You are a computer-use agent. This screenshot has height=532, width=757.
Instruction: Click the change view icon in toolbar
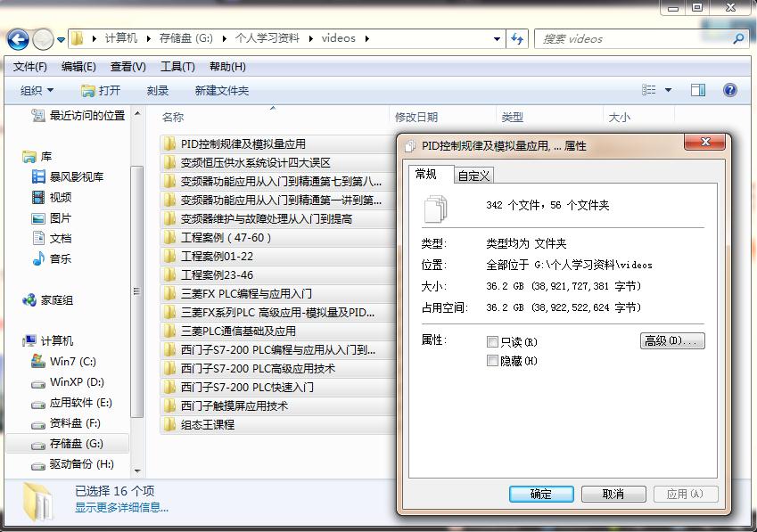649,90
